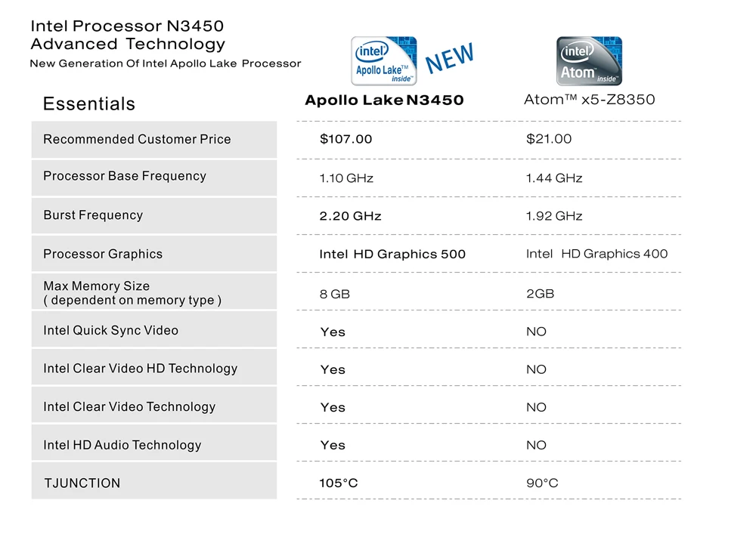Click the $21.00 price value
This screenshot has height=534, width=756.
tap(549, 139)
